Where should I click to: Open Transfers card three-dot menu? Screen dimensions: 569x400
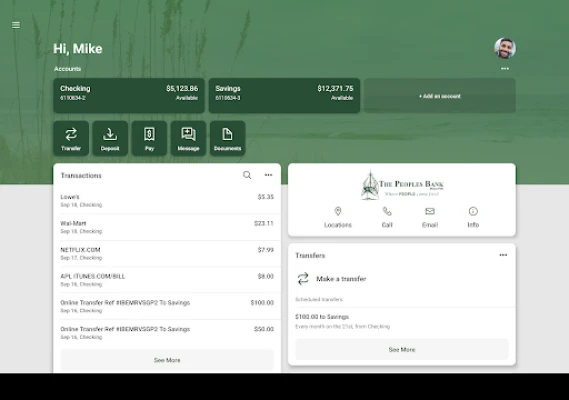(x=503, y=255)
